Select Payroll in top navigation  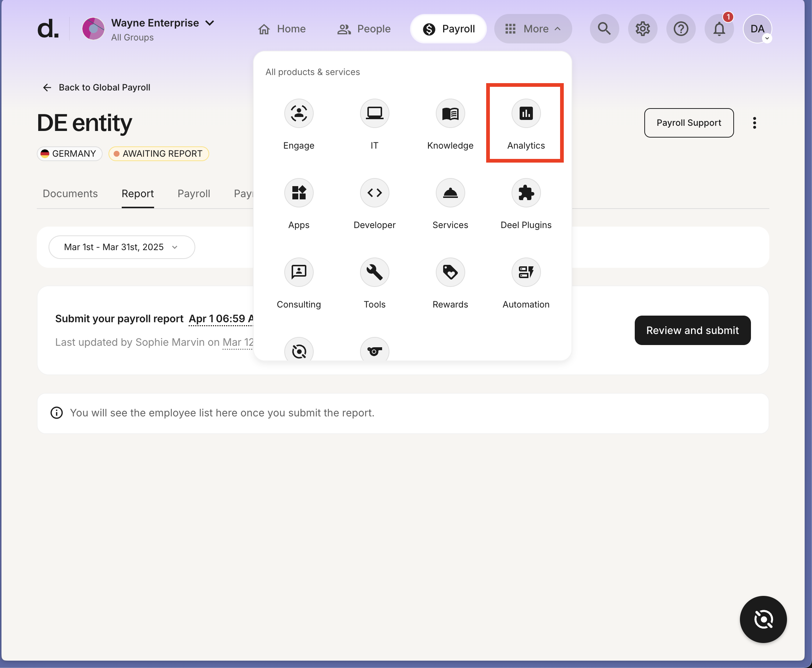coord(448,29)
